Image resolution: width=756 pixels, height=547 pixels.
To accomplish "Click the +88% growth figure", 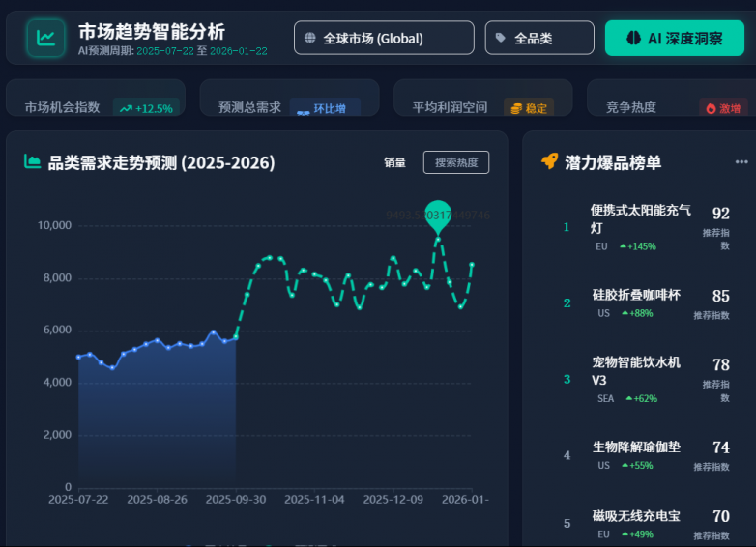I will pos(637,313).
